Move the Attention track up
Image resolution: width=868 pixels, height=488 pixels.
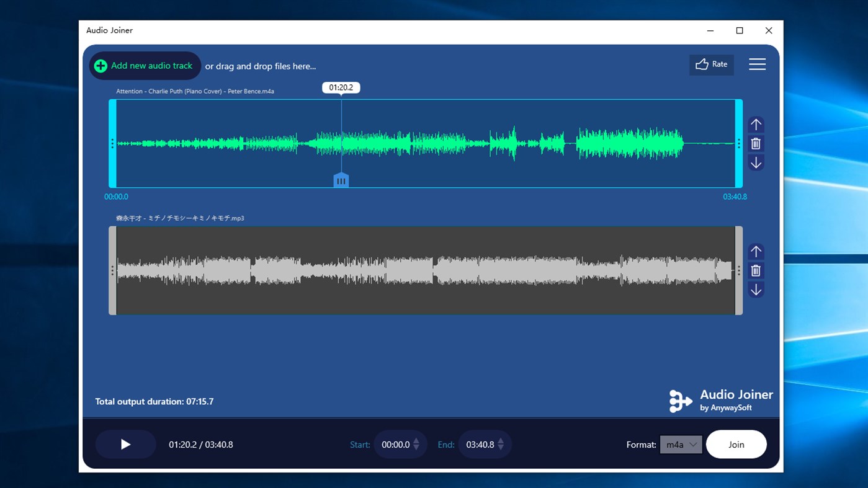click(x=756, y=124)
